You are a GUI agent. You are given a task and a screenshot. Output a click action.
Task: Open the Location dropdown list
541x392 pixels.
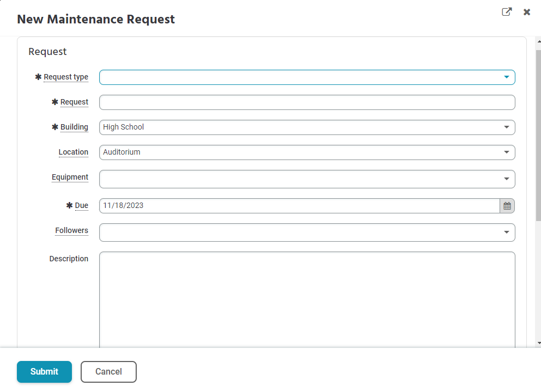(x=507, y=152)
